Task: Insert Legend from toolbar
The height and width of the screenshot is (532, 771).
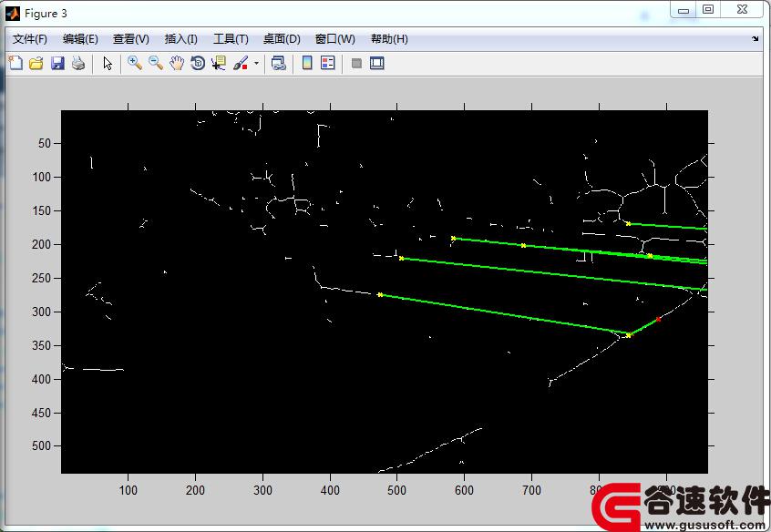Action: click(327, 63)
